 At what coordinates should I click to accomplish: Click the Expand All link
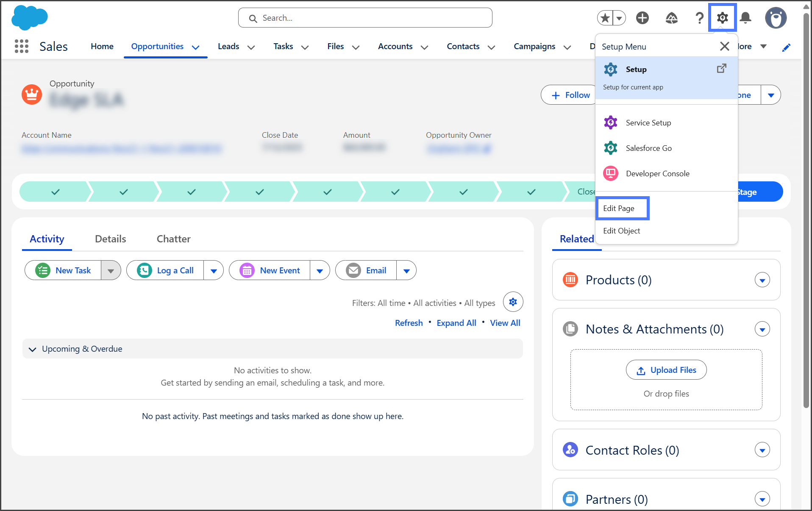456,323
